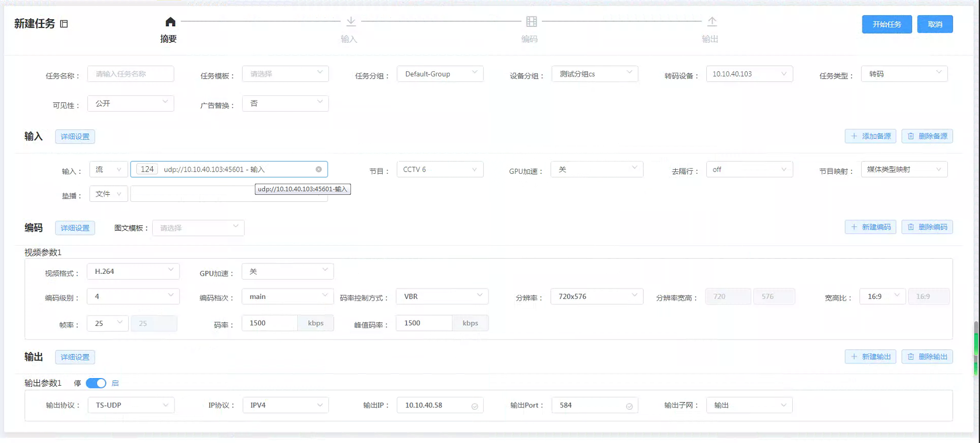Screen dimensions: 980x443
Task: Open the 垫播 文件 dropdown
Action: tap(108, 194)
